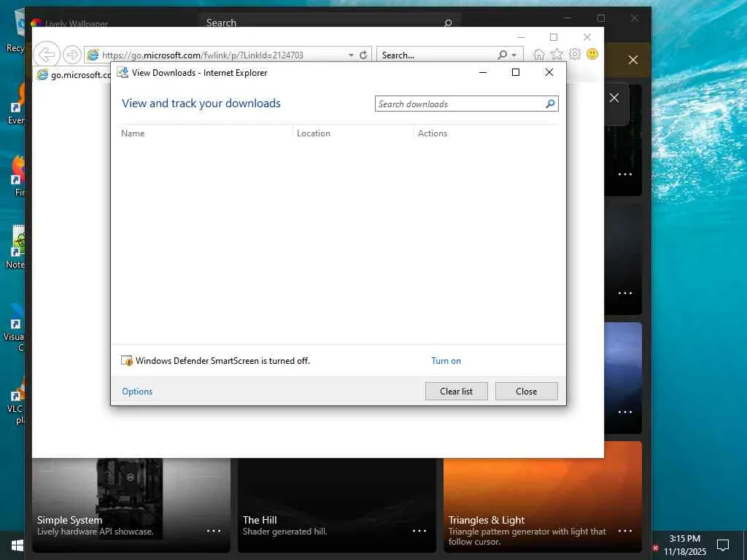
Task: Click 'View and track your downloads' heading
Action: point(201,104)
